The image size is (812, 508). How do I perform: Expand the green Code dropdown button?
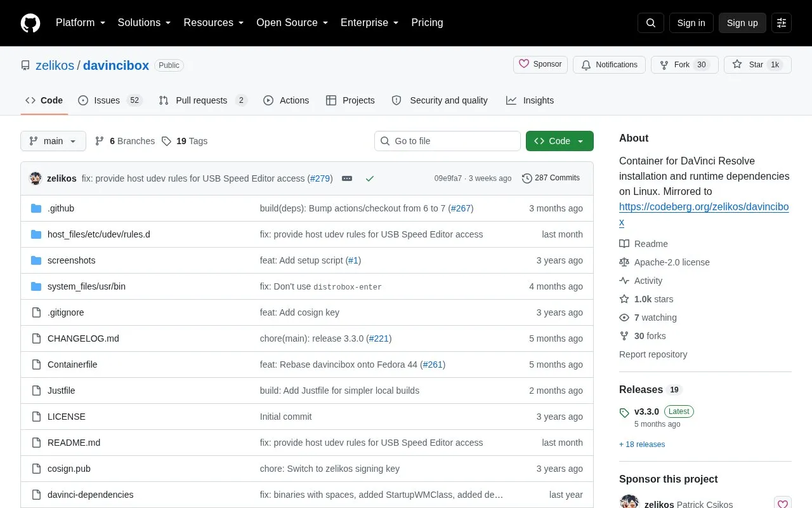pyautogui.click(x=560, y=141)
